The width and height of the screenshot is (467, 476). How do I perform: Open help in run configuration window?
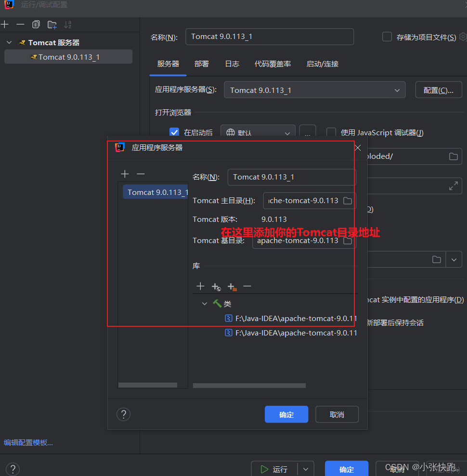pyautogui.click(x=13, y=469)
